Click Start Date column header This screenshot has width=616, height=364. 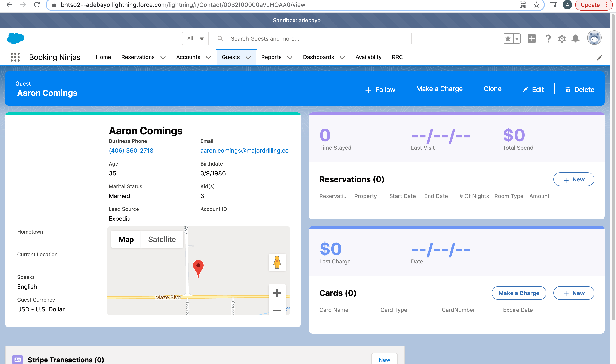[402, 196]
